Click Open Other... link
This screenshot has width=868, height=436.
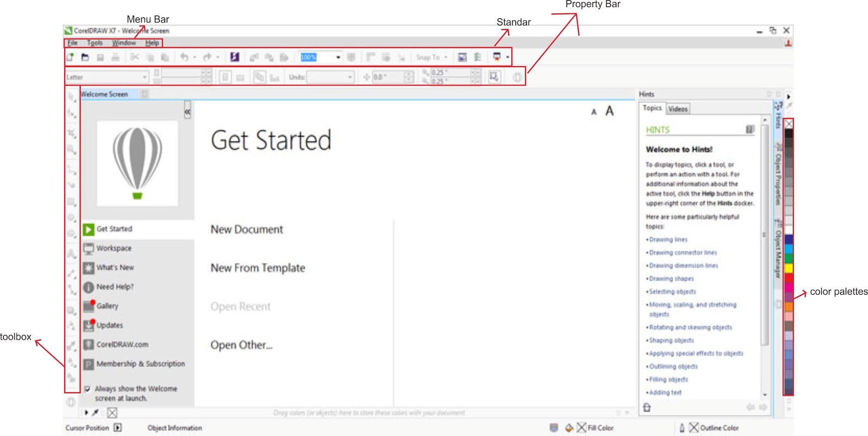pos(241,345)
